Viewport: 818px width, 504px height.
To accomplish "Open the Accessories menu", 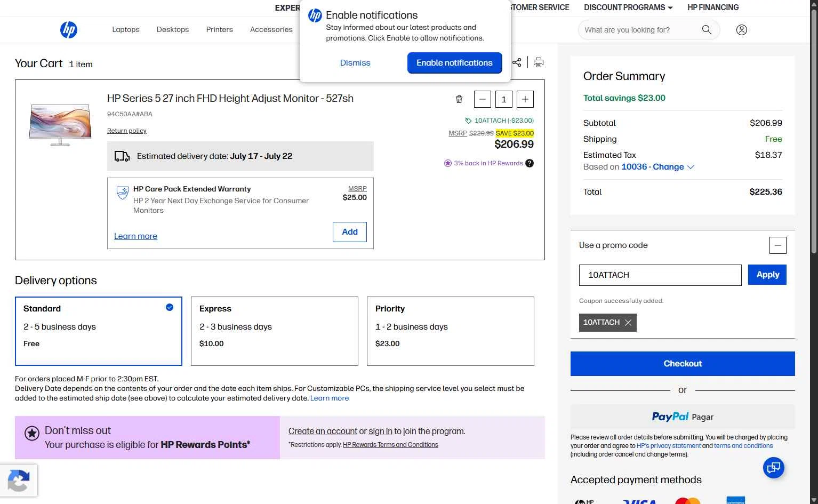I will 271,30.
